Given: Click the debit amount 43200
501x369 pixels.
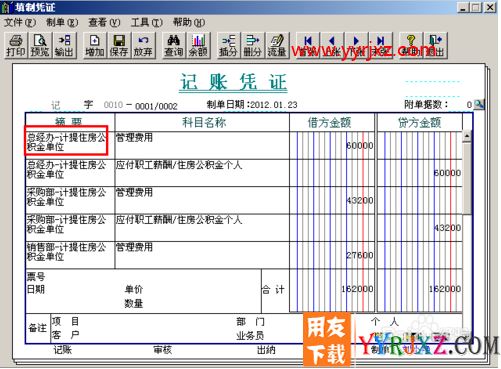Looking at the screenshot, I should 359,200.
